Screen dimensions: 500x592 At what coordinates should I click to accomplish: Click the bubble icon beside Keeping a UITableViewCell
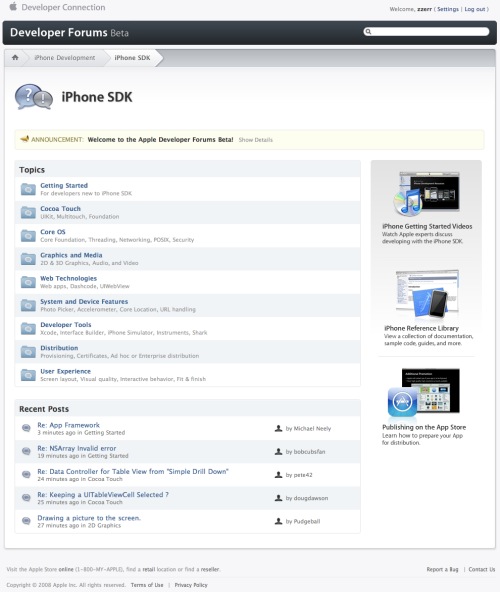click(x=26, y=498)
